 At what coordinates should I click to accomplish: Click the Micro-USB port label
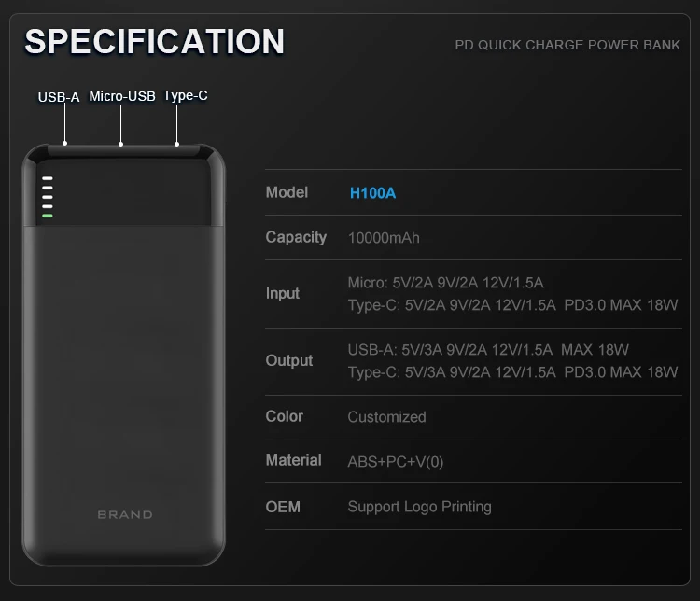[x=121, y=96]
